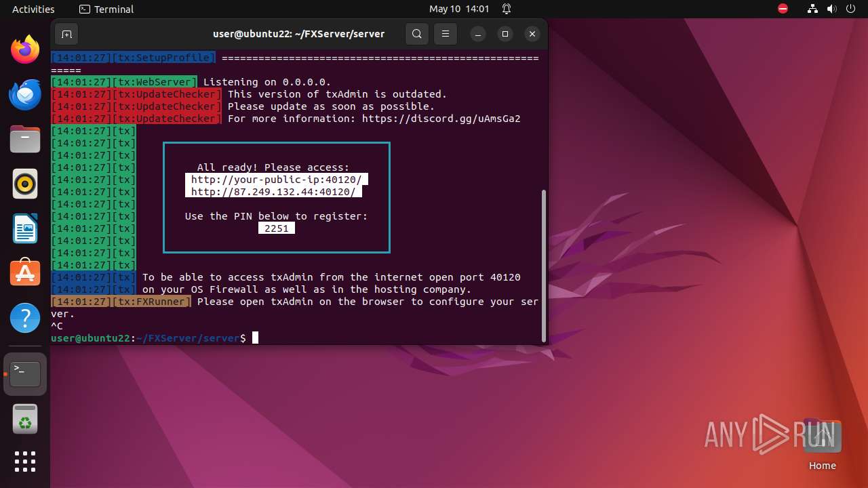Image resolution: width=868 pixels, height=488 pixels.
Task: Select the Terminal dock icon
Action: [25, 374]
